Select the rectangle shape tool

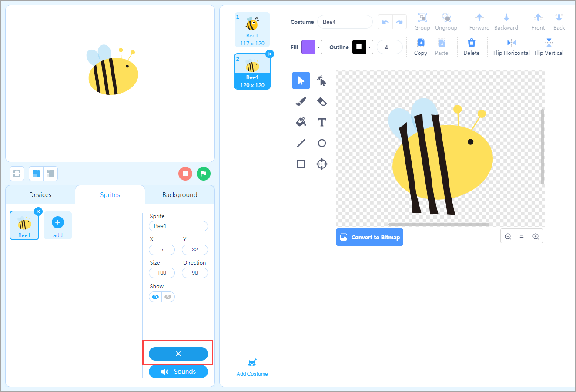(x=301, y=164)
